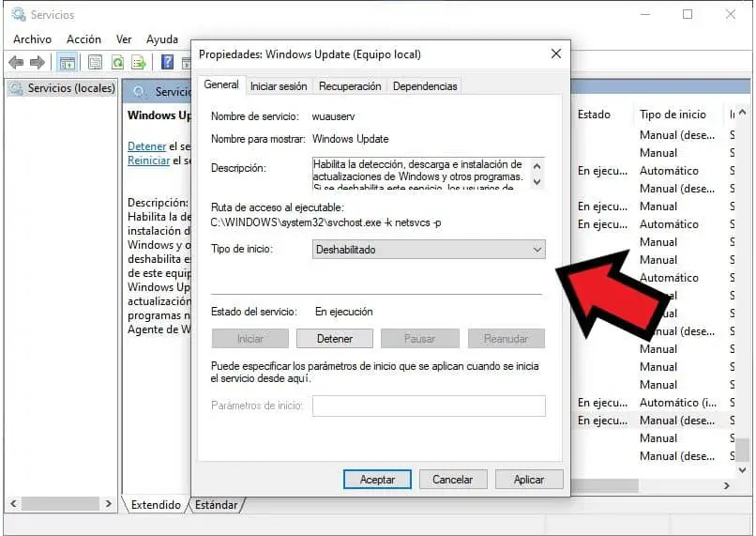Click the left pane scroll right arrow
Image resolution: width=756 pixels, height=536 pixels.
click(108, 504)
